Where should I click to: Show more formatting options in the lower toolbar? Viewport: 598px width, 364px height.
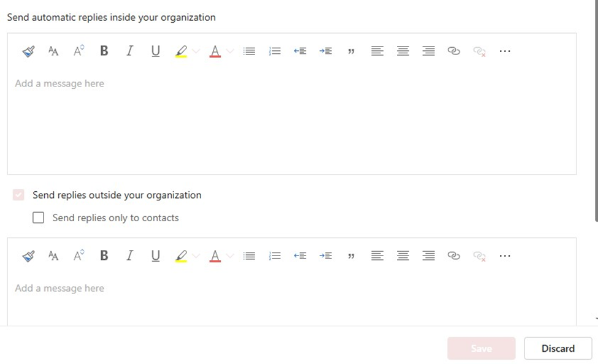pyautogui.click(x=505, y=256)
